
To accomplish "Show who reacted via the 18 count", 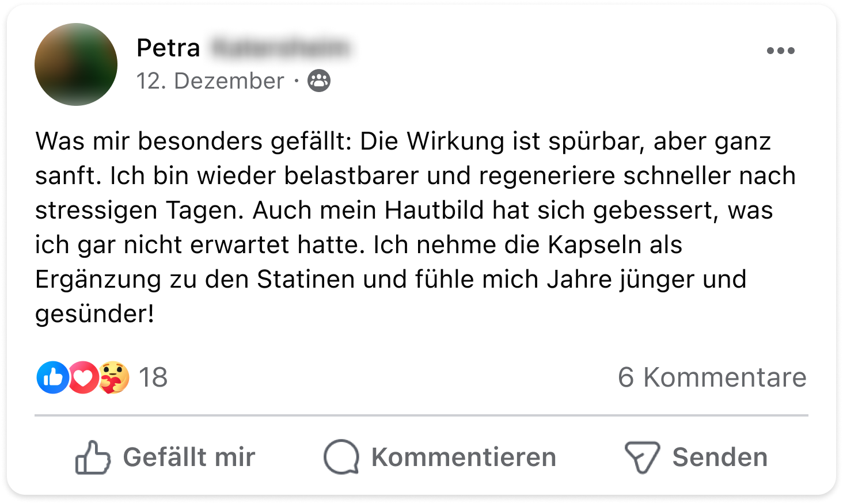I will tap(153, 377).
